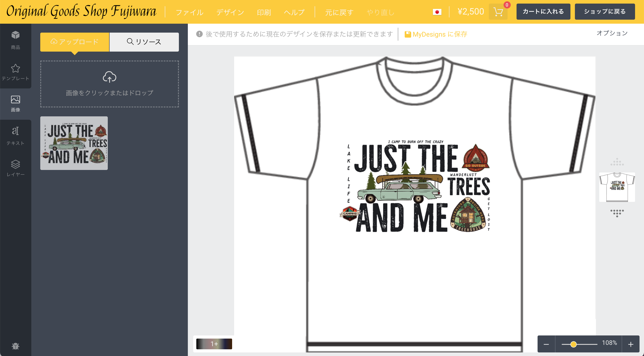Click やり直し to redo

click(381, 12)
